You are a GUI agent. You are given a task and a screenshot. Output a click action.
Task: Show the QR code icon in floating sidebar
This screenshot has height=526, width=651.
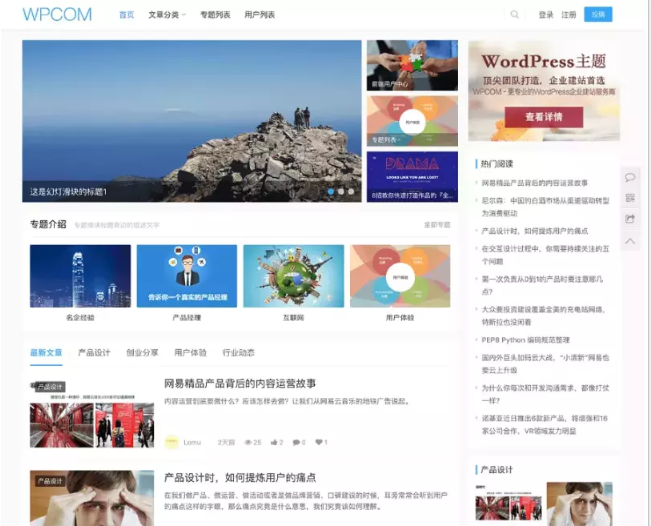click(630, 198)
